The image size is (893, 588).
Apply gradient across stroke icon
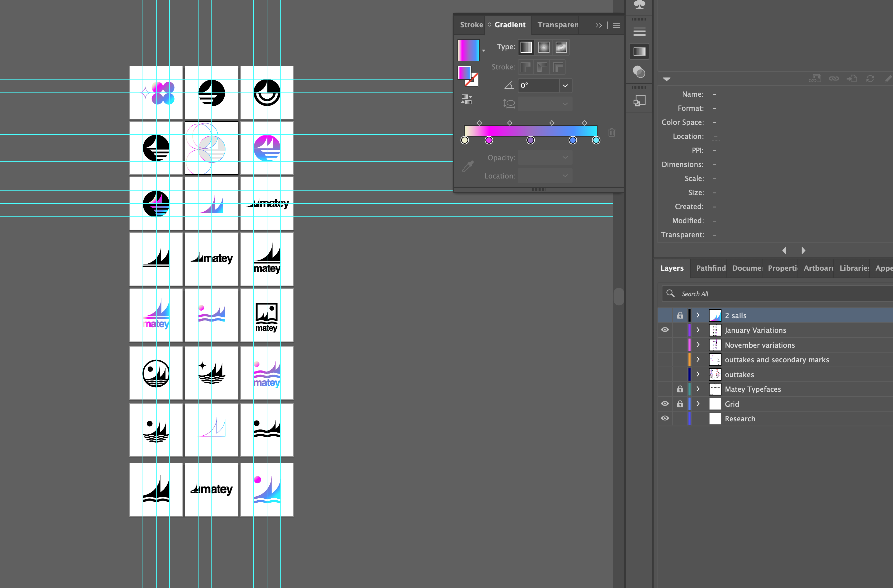[x=558, y=67]
